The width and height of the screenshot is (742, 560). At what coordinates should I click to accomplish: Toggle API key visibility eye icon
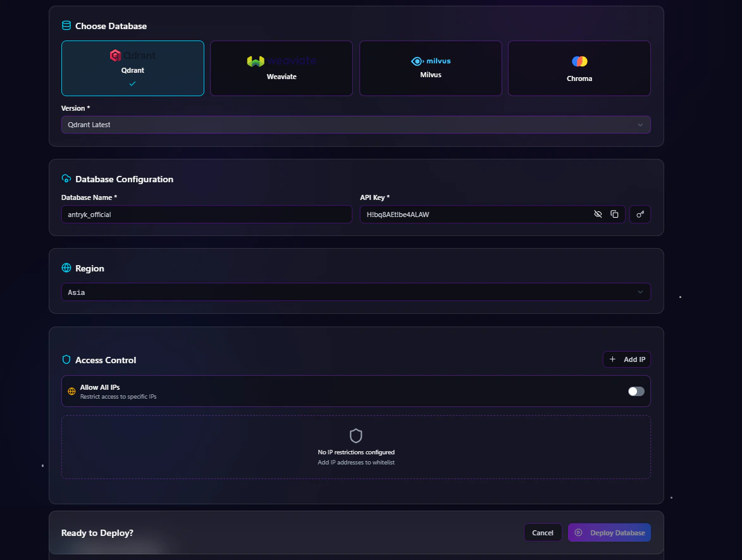coord(598,214)
